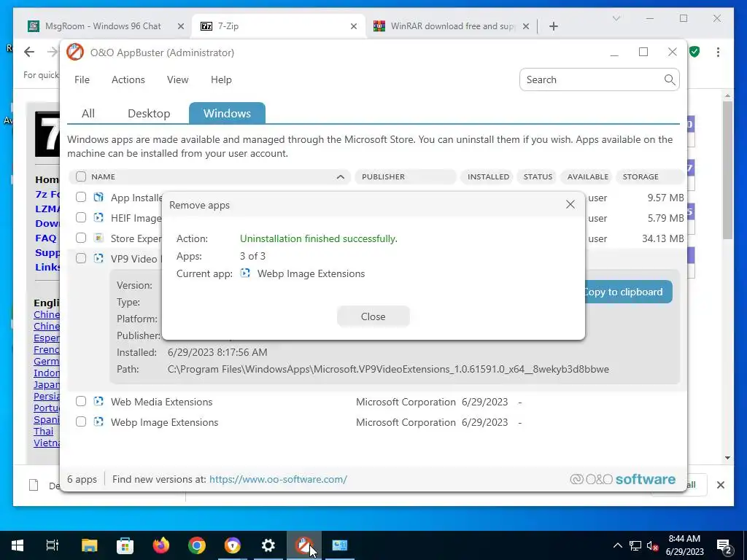Image resolution: width=747 pixels, height=560 pixels.
Task: Click the Store Experience row icon
Action: tap(98, 238)
